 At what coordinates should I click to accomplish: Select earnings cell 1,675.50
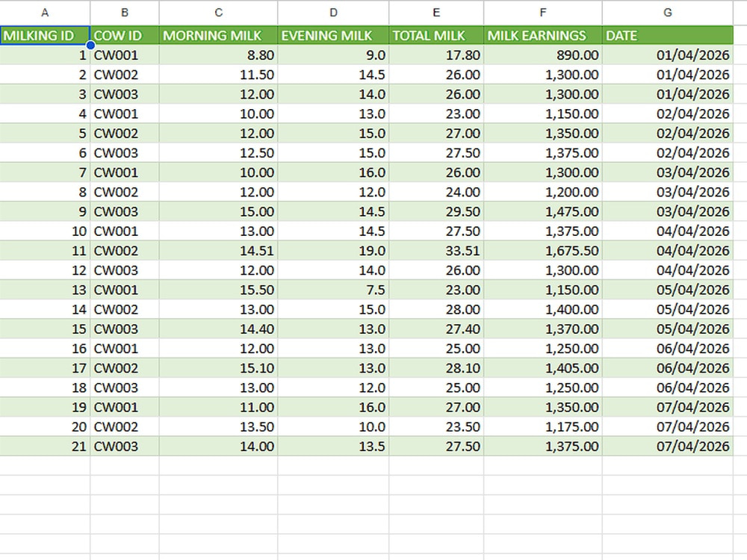pos(542,250)
